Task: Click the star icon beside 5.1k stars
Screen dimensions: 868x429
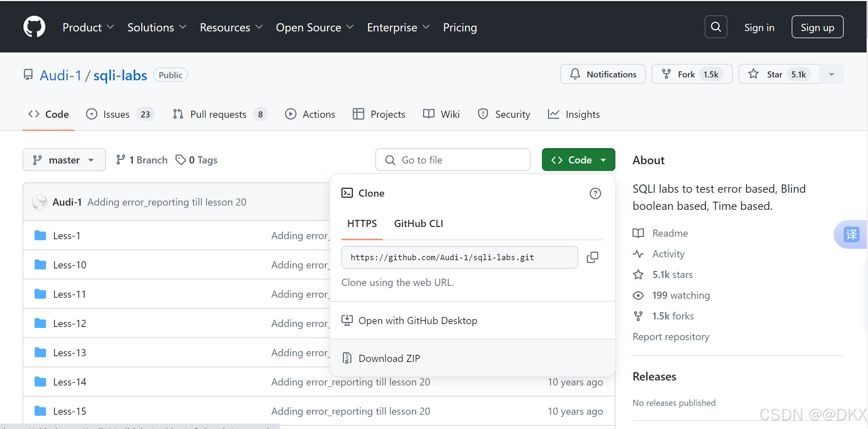Action: (x=638, y=274)
